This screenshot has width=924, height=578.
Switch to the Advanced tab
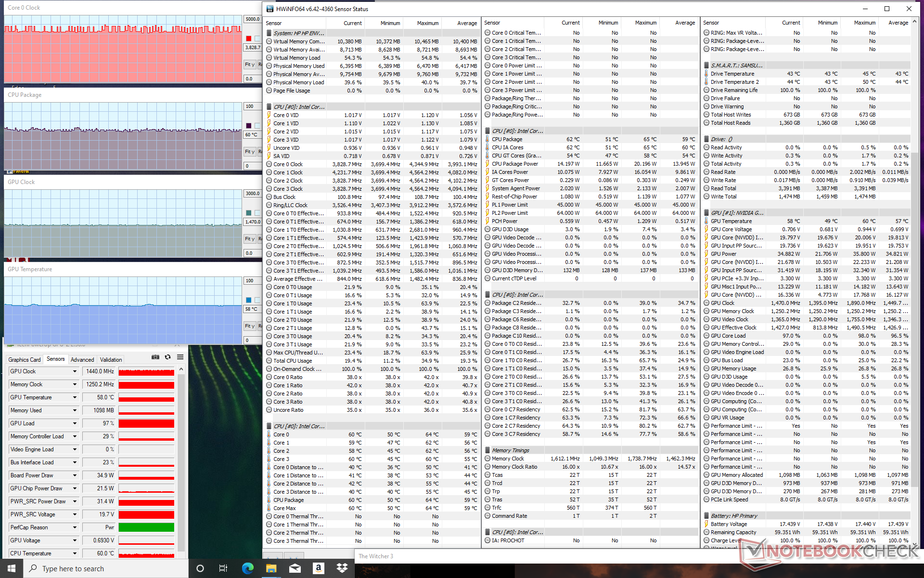[x=82, y=360]
